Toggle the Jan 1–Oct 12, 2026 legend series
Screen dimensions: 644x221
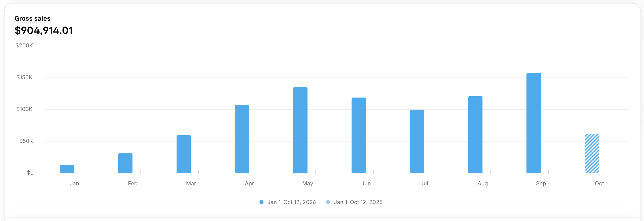(x=288, y=202)
